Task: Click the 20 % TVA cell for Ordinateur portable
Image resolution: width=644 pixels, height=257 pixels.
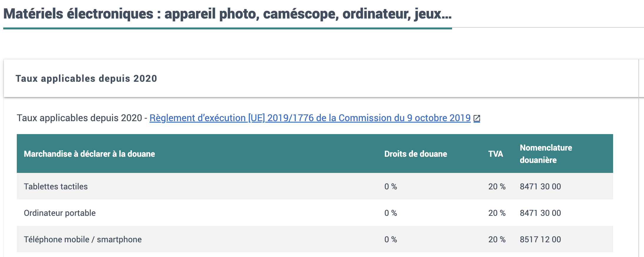Action: click(497, 213)
